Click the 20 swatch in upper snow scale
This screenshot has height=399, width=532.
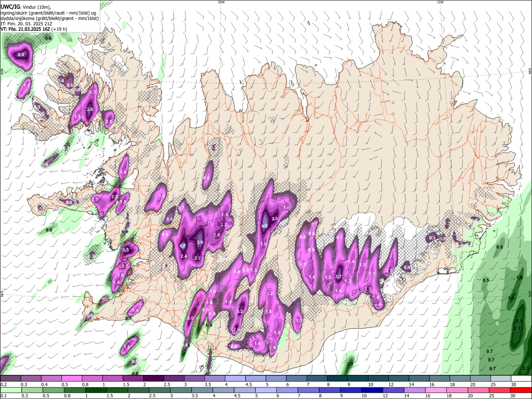(480, 379)
